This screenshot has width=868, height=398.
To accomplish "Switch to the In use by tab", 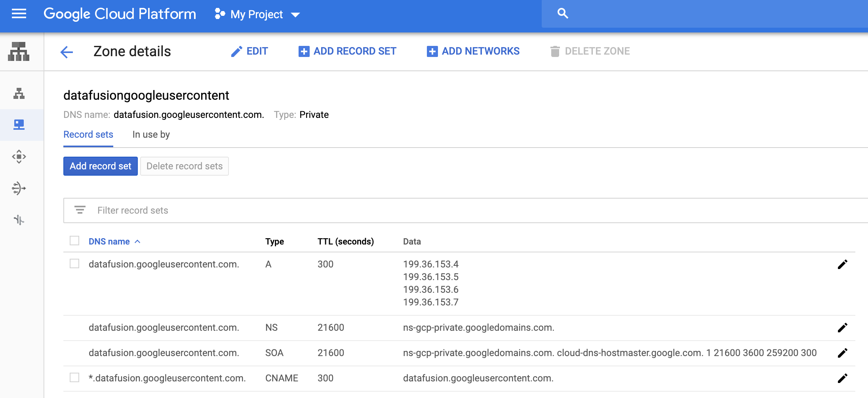I will coord(151,135).
